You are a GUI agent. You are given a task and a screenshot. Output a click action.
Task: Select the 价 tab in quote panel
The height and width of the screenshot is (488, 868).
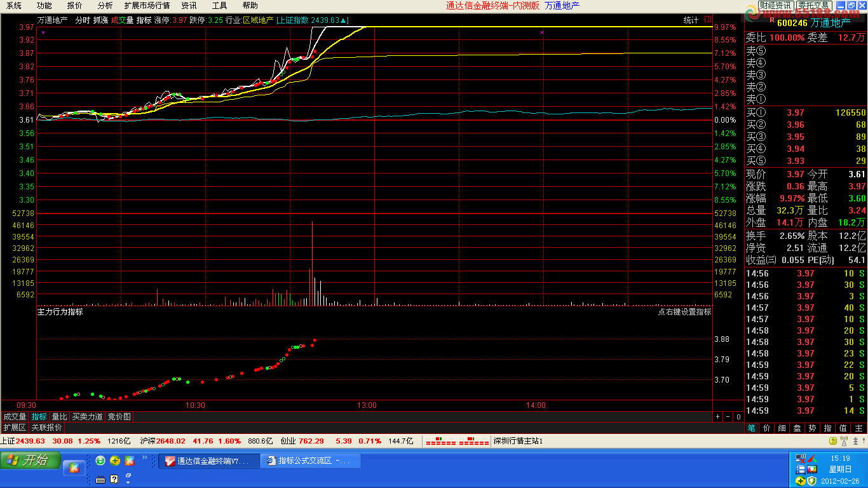pyautogui.click(x=767, y=428)
